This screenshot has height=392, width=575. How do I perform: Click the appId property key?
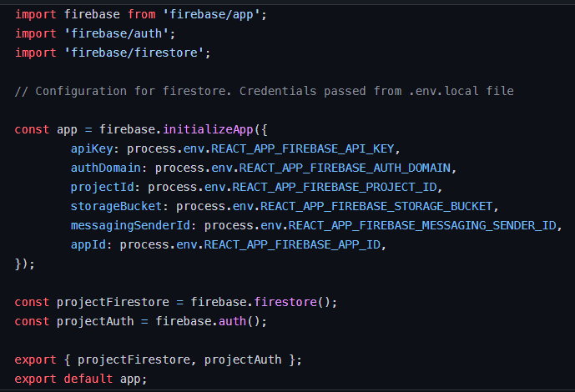click(x=88, y=244)
